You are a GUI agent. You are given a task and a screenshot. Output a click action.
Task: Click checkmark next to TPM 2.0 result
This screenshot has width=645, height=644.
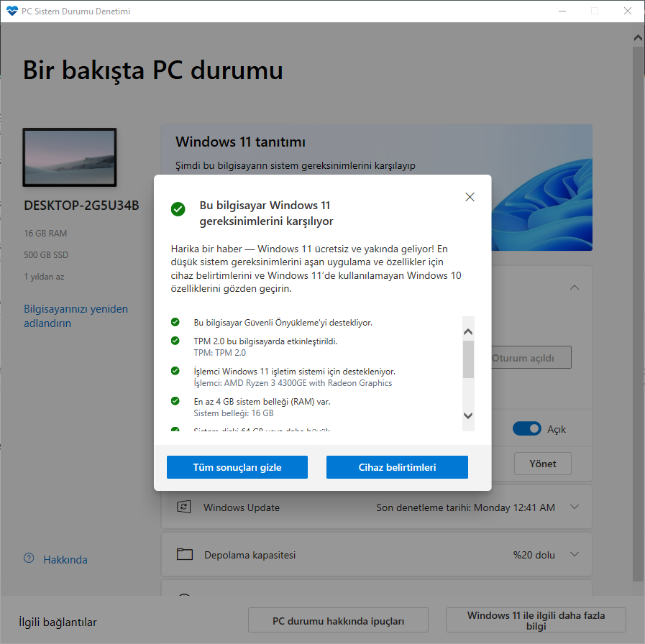(175, 341)
